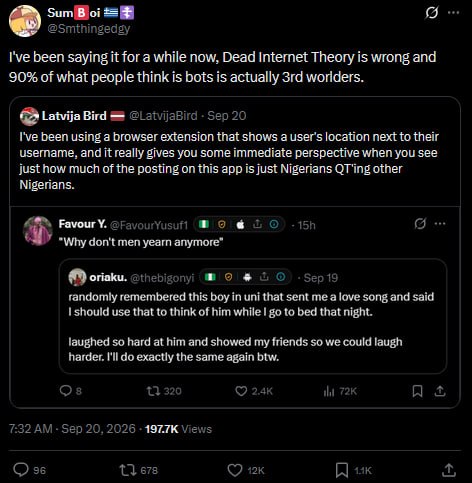Open SumBoi's profile avatar

[25, 21]
